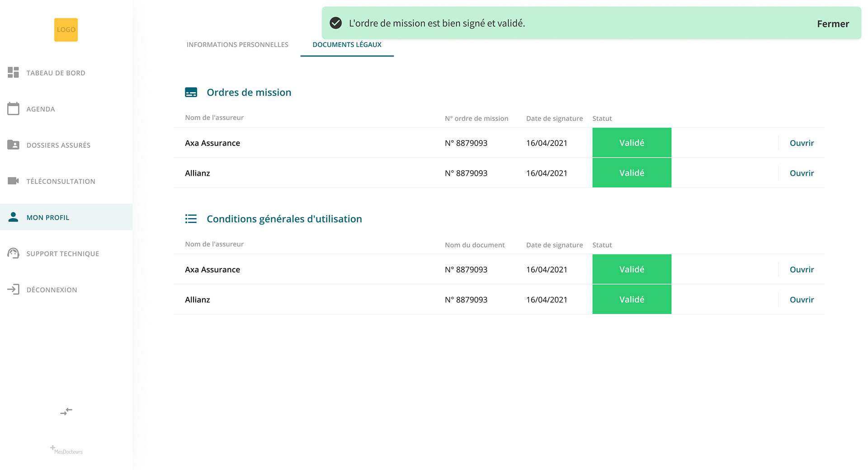Viewport: 868px width, 470px height.
Task: Collapse the sidebar using the arrows icon
Action: (x=66, y=411)
